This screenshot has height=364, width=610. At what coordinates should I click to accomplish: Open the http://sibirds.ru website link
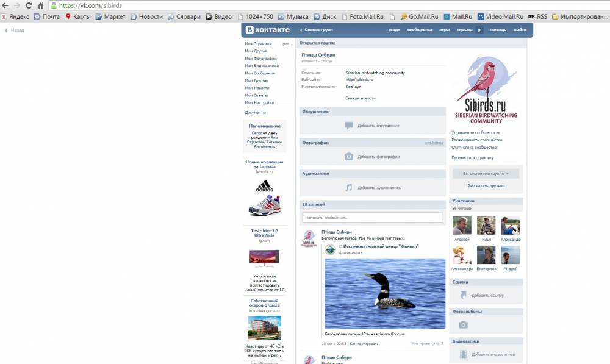[359, 80]
